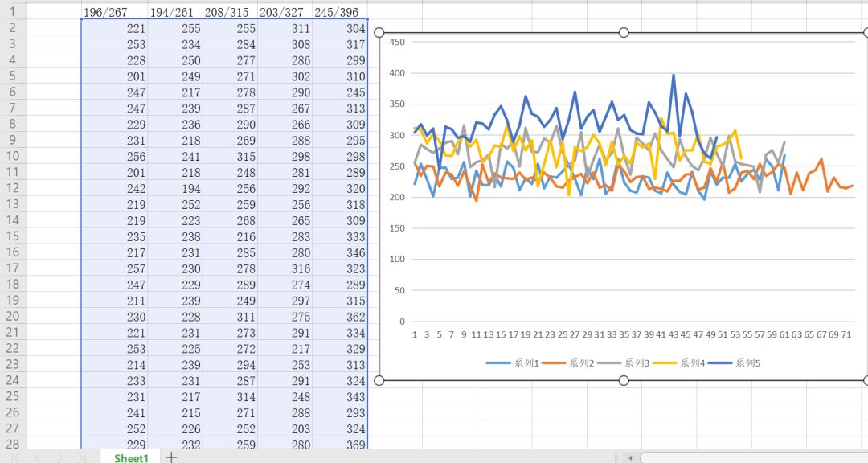Grab the chart's bottom-center resize handle
This screenshot has height=463, width=868.
click(x=624, y=380)
